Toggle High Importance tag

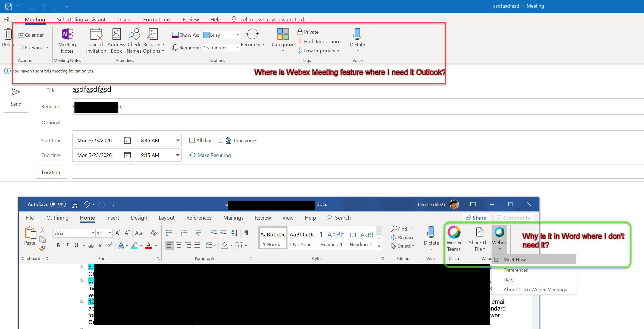click(320, 41)
